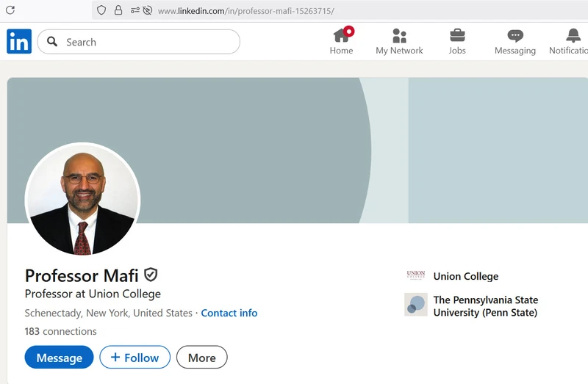This screenshot has width=588, height=384.
Task: Click the tracking protection shield icon
Action: [101, 10]
